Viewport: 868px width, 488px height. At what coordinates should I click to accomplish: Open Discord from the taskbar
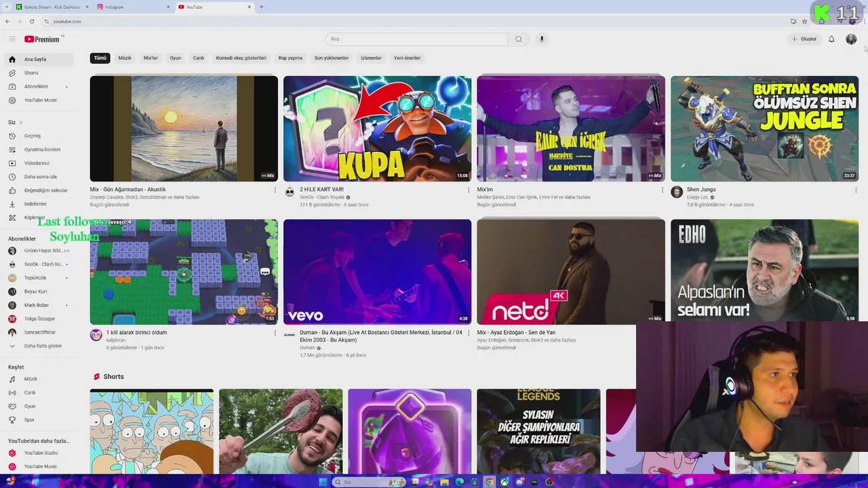(519, 482)
